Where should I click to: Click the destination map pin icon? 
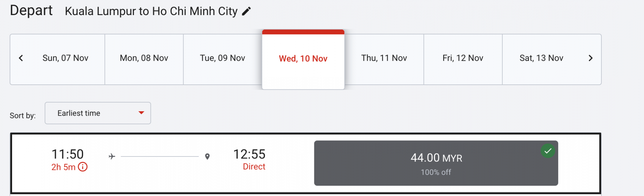click(x=207, y=156)
